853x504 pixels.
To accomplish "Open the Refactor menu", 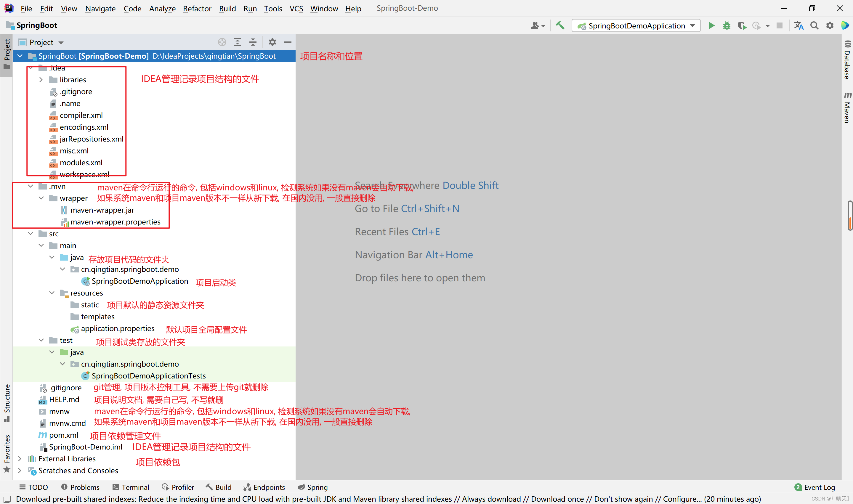I will (x=197, y=9).
